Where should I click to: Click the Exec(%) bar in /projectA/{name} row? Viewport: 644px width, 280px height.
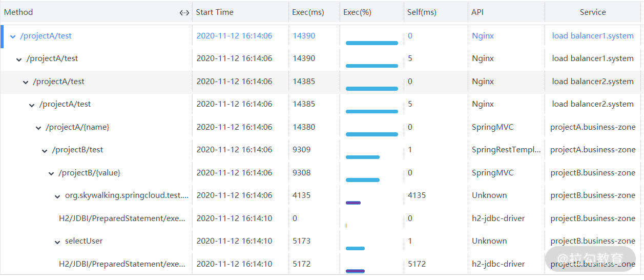372,134
